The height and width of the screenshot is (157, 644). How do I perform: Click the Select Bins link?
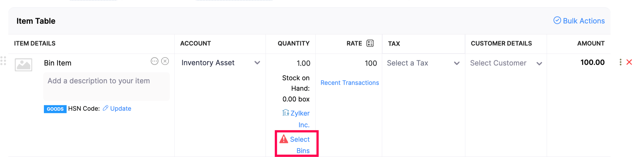[x=300, y=145]
